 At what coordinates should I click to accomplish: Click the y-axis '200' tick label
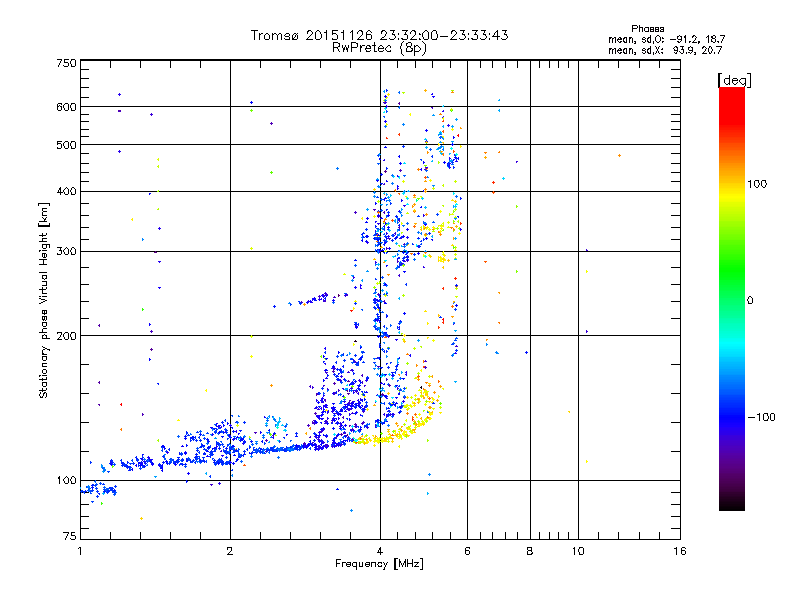click(x=66, y=336)
